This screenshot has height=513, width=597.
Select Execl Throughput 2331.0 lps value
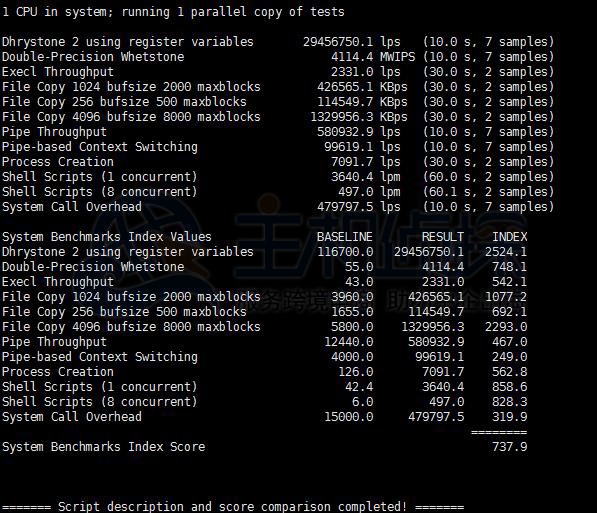tap(366, 72)
